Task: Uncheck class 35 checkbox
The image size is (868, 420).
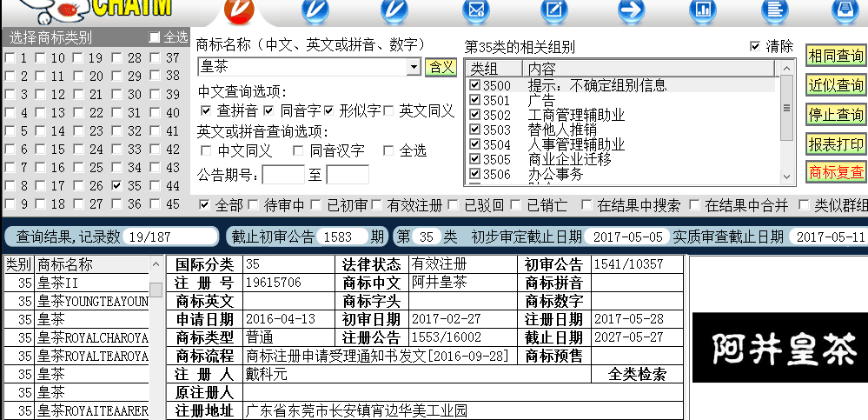Action: [x=116, y=185]
